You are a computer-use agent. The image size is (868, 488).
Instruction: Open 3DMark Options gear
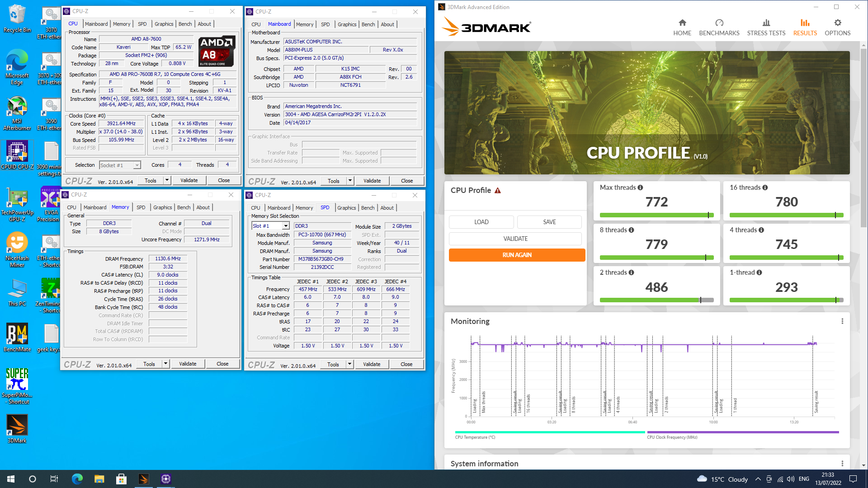click(x=838, y=27)
